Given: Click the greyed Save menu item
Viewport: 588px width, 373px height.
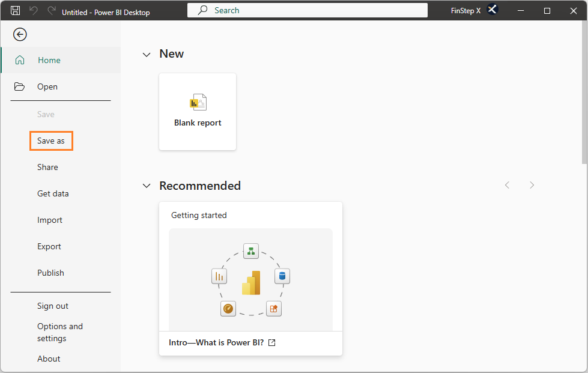Looking at the screenshot, I should [46, 114].
